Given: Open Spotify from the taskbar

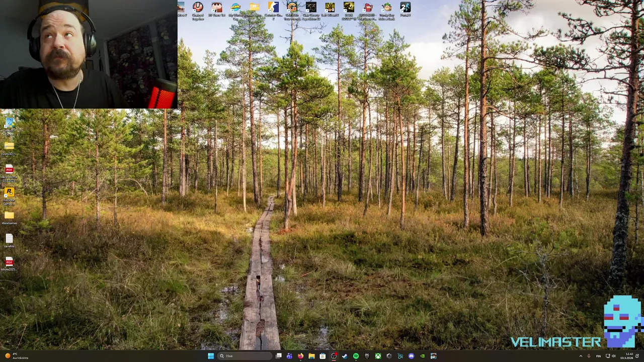Looking at the screenshot, I should click(x=356, y=356).
